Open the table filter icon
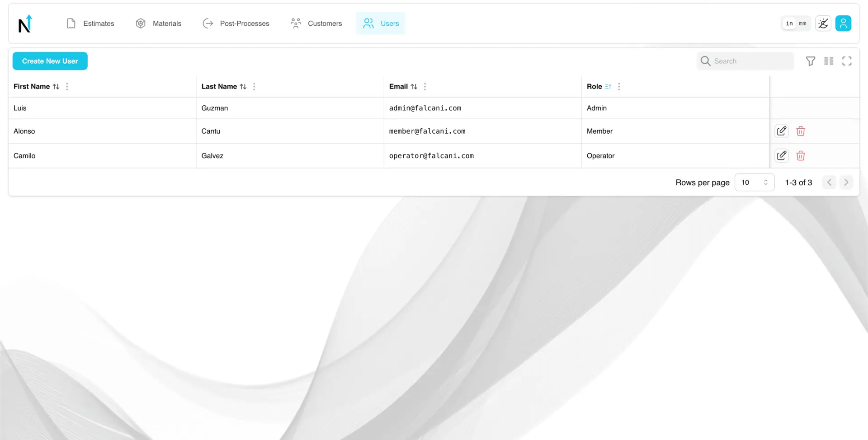 coord(810,61)
